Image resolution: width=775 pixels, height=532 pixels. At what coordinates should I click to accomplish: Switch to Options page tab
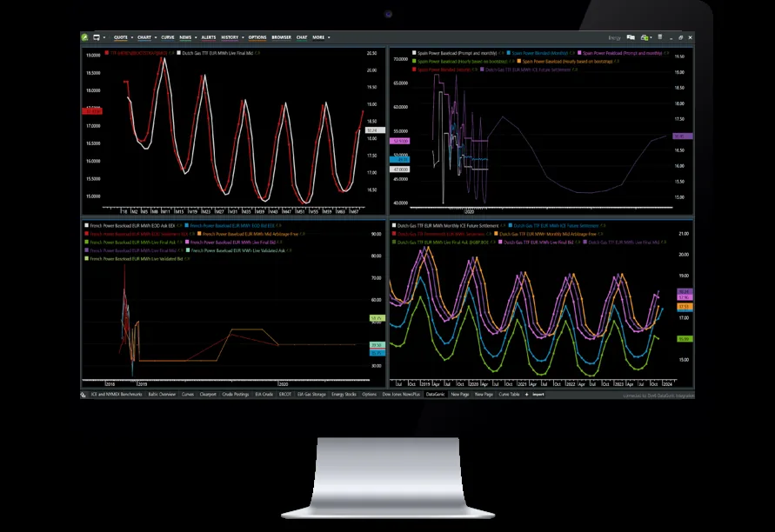[369, 394]
